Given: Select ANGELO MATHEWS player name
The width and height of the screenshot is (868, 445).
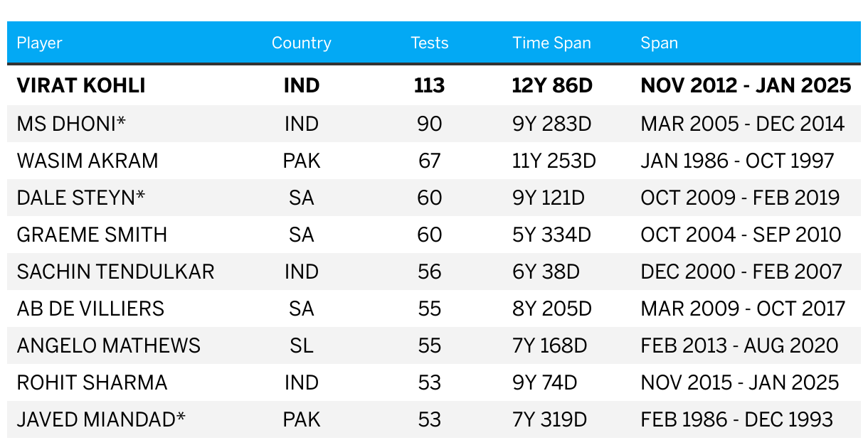Looking at the screenshot, I should (109, 345).
